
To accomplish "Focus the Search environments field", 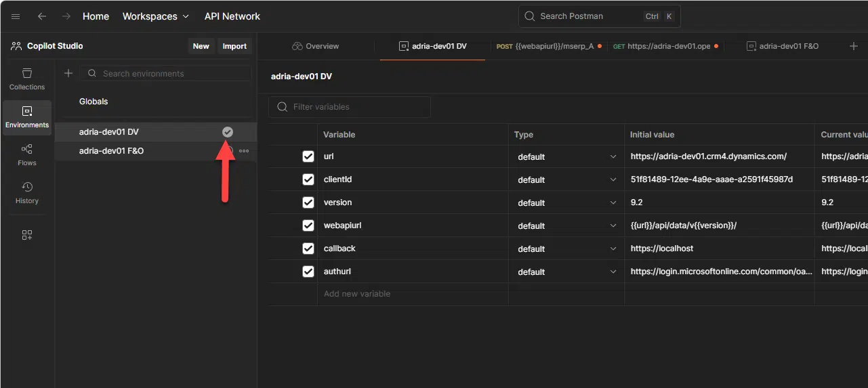I will (165, 73).
